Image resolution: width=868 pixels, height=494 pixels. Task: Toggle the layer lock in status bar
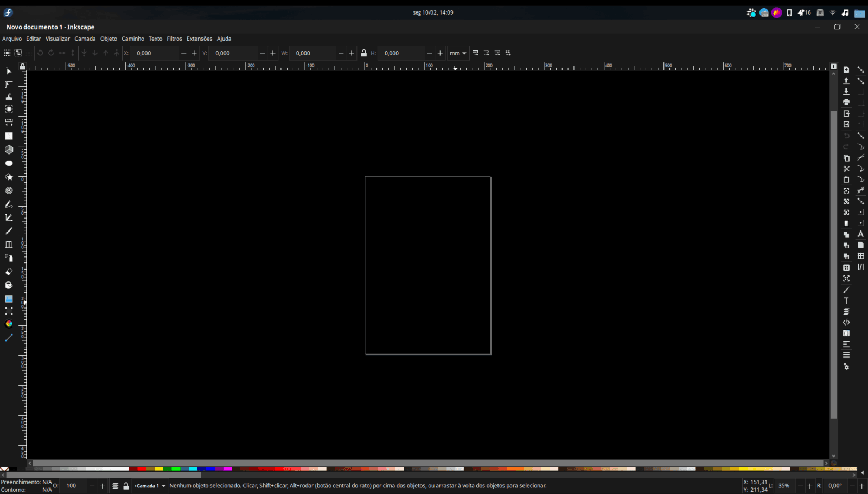pyautogui.click(x=125, y=485)
